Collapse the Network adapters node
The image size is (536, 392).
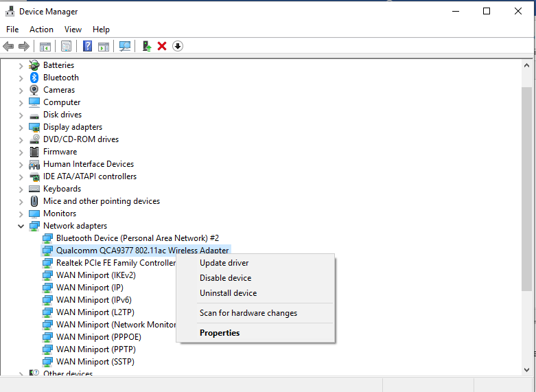(x=21, y=226)
